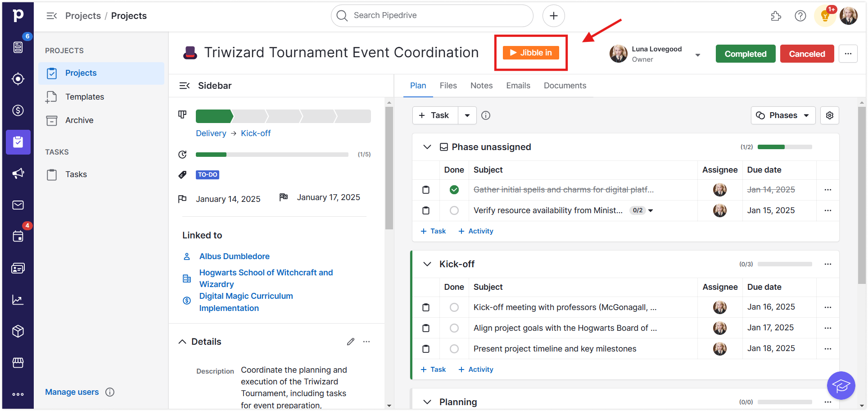Switch to the Files tab
This screenshot has width=868, height=411.
tap(448, 86)
